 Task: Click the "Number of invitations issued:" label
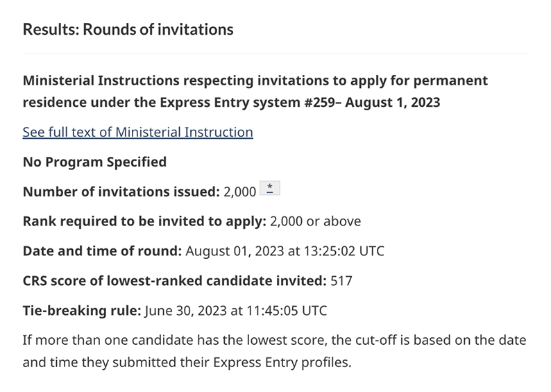(119, 192)
